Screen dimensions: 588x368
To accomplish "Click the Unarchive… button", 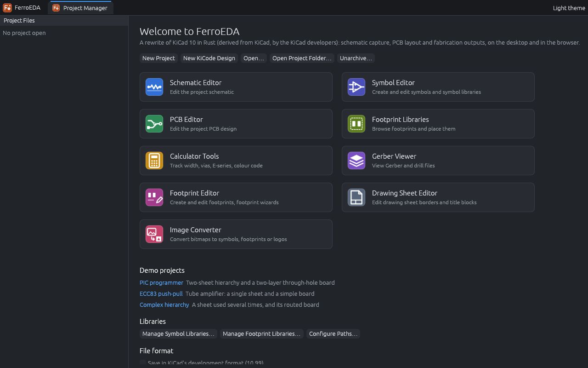I will pyautogui.click(x=356, y=58).
